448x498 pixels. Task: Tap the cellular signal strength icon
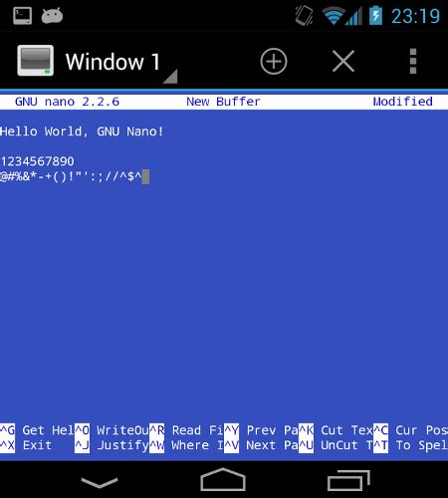(353, 16)
